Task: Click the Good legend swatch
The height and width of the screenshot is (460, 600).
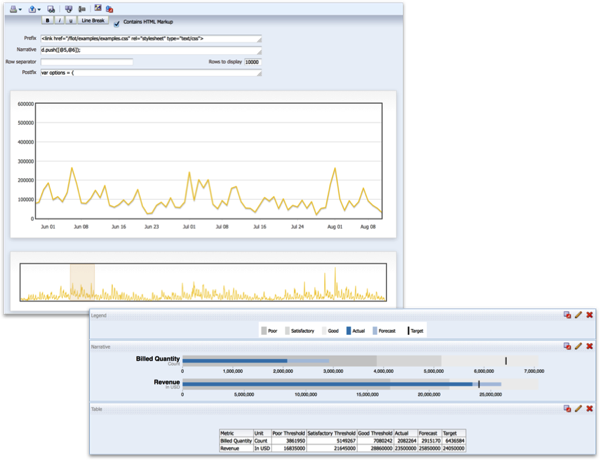Action: point(324,331)
